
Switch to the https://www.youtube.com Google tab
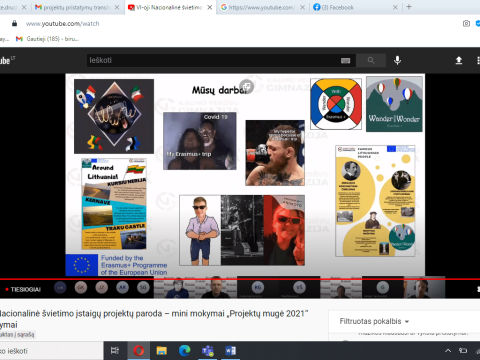point(263,7)
